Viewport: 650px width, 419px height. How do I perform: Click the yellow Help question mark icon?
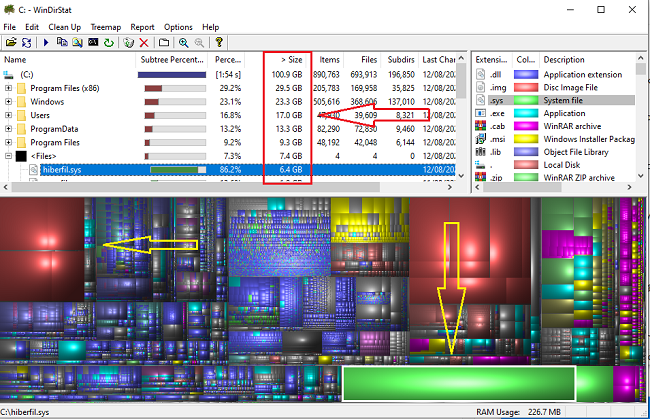(x=219, y=42)
